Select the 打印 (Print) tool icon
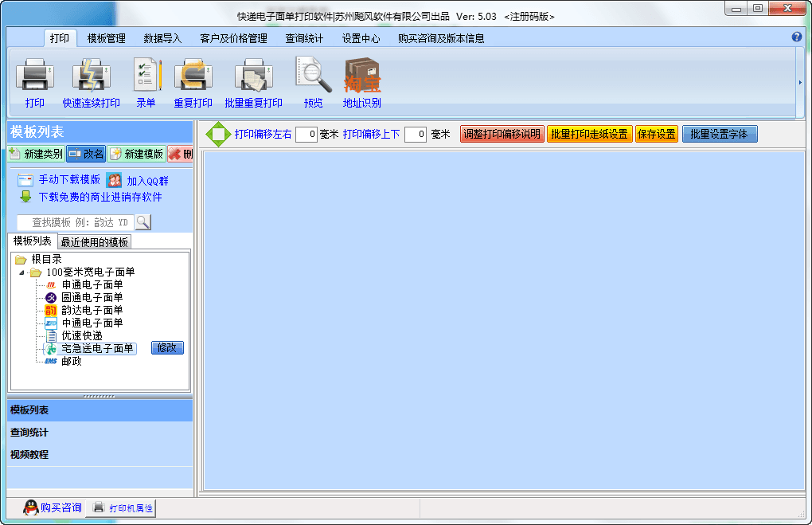Image resolution: width=812 pixels, height=525 pixels. tap(34, 80)
